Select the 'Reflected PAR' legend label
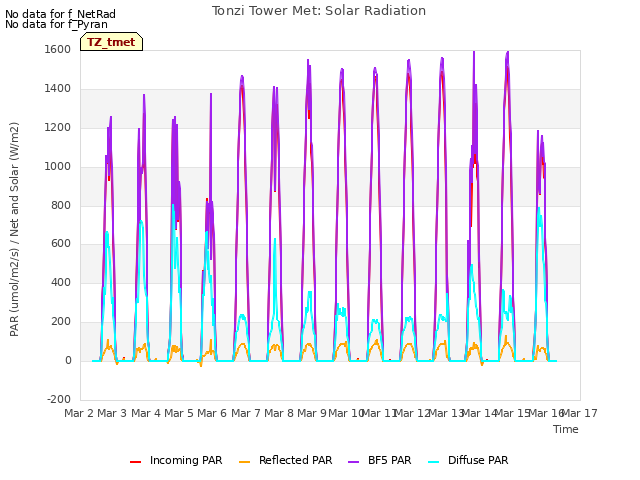The height and width of the screenshot is (480, 640). point(296,460)
